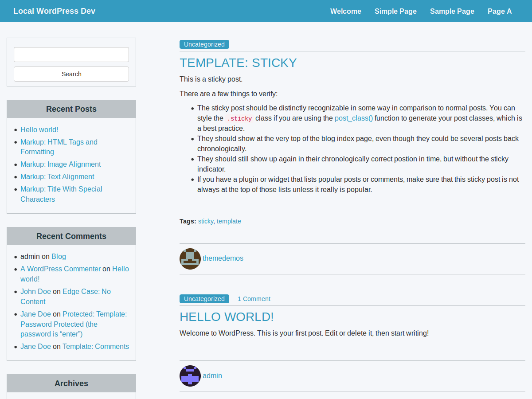Screen dimensions: 532x399
Task: Open the template tag link
Action: tap(229, 221)
